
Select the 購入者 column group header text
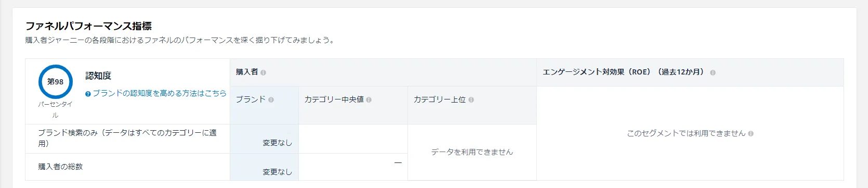coord(247,72)
